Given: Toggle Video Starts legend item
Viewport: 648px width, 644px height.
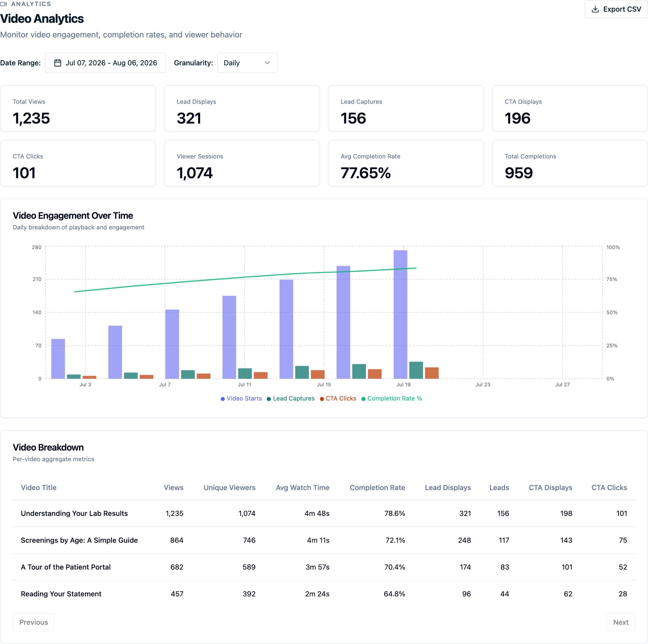Looking at the screenshot, I should point(241,398).
